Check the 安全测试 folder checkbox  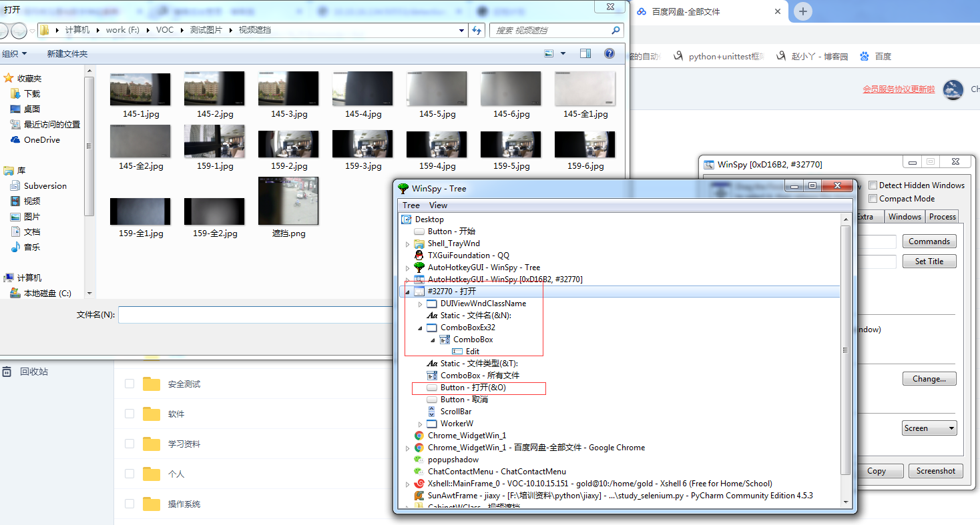(x=130, y=384)
